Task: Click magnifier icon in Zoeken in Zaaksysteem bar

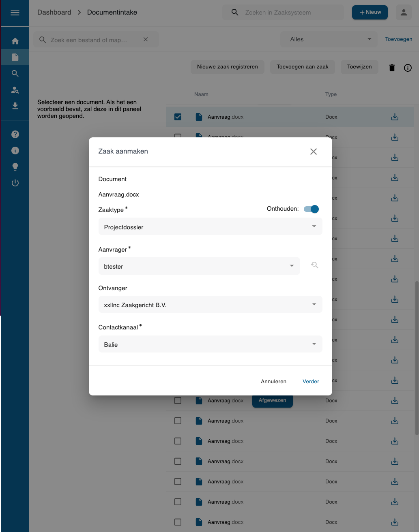Action: [235, 13]
